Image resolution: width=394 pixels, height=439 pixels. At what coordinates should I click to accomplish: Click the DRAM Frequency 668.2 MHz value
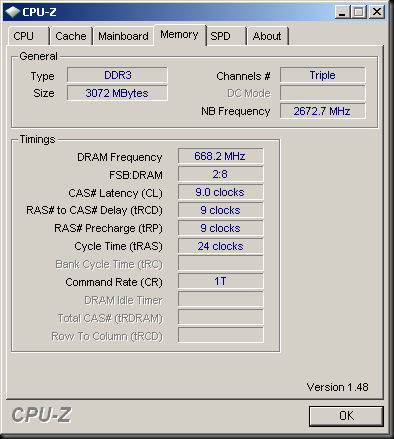pos(220,156)
